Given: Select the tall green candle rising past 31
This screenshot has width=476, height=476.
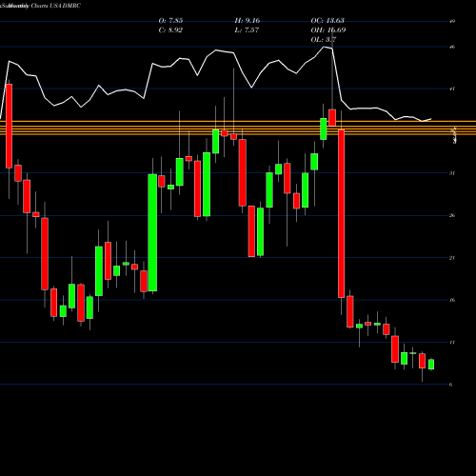Looking at the screenshot, I should click(x=152, y=232).
